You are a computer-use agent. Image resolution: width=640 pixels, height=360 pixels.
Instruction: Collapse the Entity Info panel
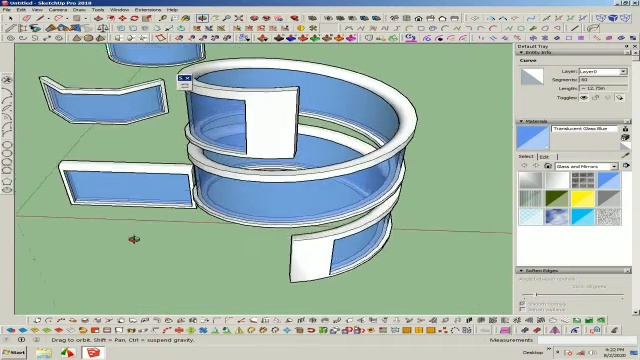(x=521, y=53)
